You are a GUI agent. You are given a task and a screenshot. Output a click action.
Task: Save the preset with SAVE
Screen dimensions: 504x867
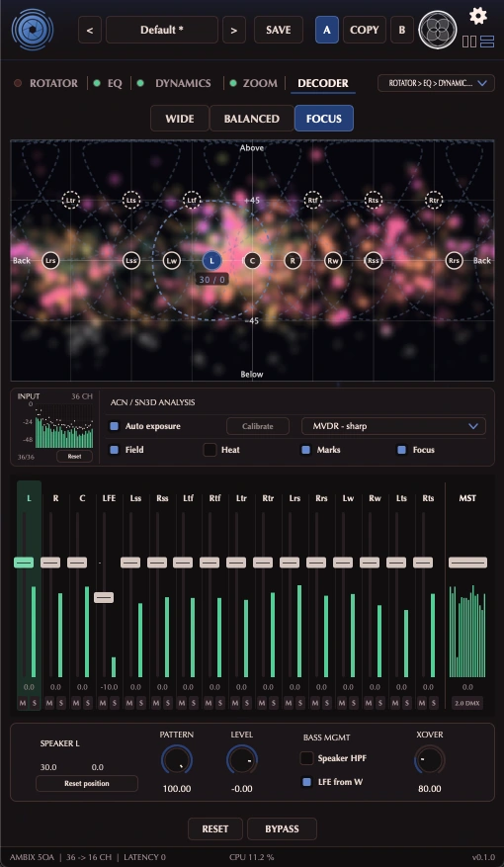point(279,30)
